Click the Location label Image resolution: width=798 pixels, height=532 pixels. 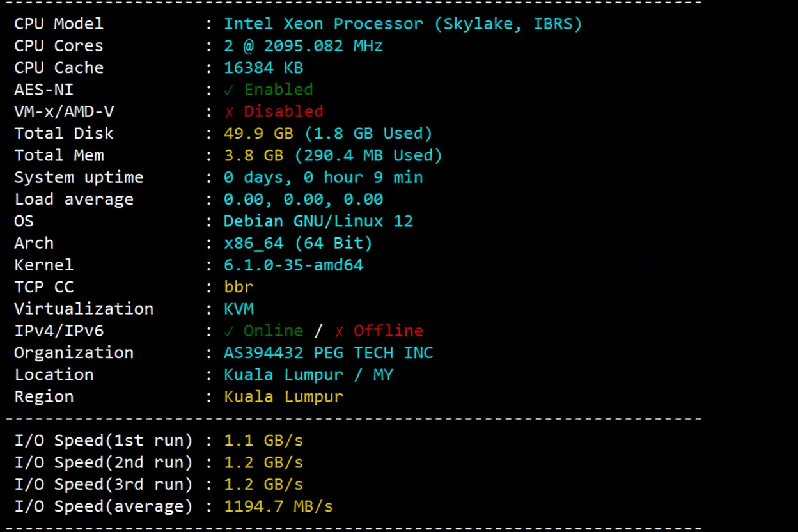(x=54, y=375)
